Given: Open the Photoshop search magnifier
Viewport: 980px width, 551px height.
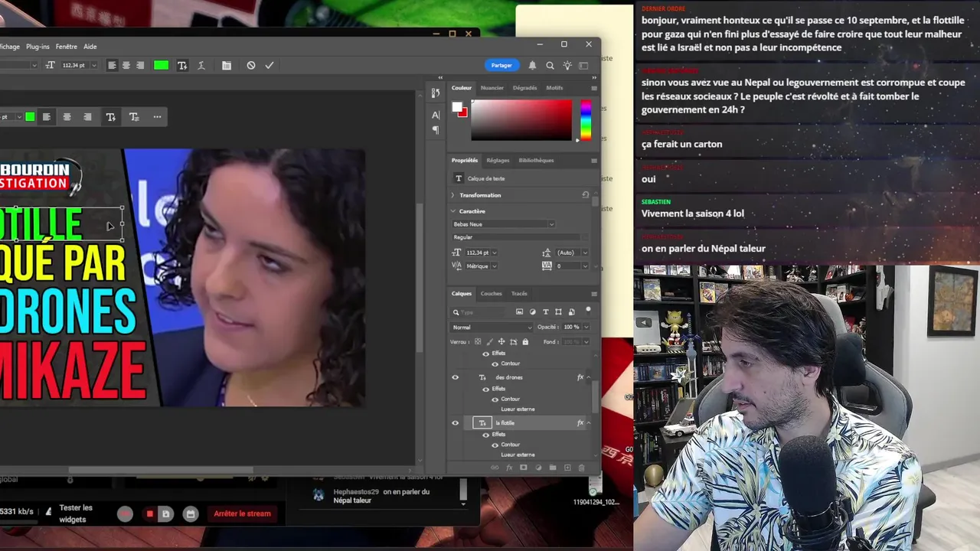Looking at the screenshot, I should [x=550, y=66].
